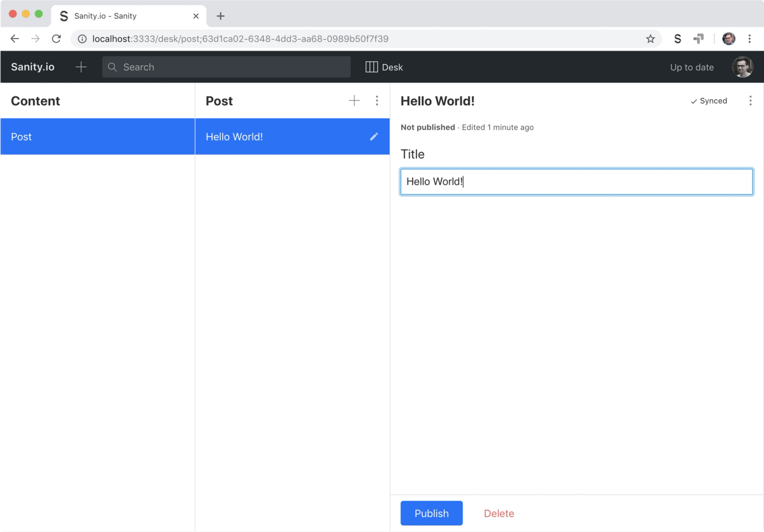Click the site information icon in the address bar

[81, 38]
